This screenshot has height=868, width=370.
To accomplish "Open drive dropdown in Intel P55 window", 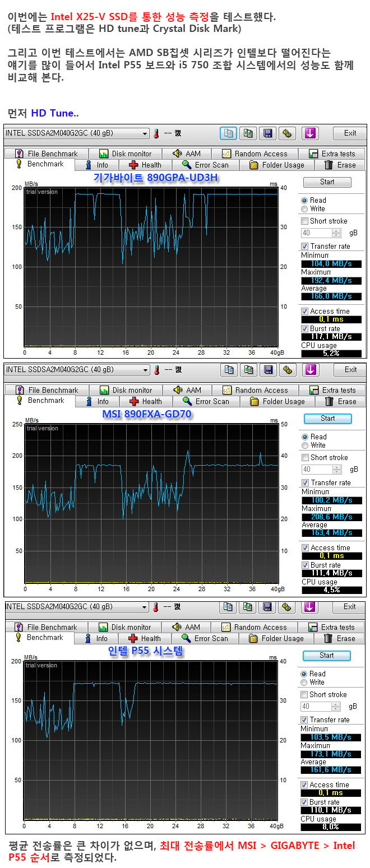I will click(x=145, y=607).
